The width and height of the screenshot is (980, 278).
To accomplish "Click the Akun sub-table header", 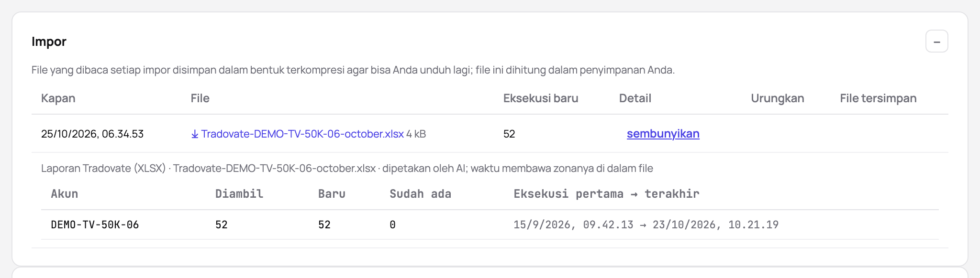I will [65, 194].
